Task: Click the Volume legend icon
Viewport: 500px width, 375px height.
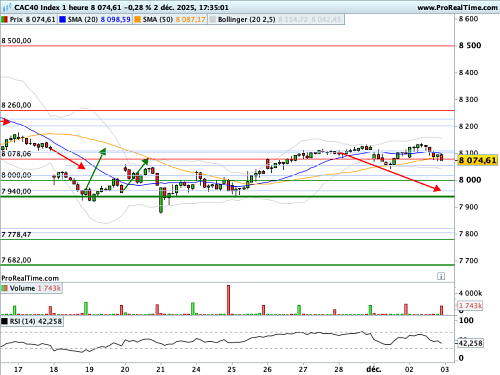Action: (4, 288)
